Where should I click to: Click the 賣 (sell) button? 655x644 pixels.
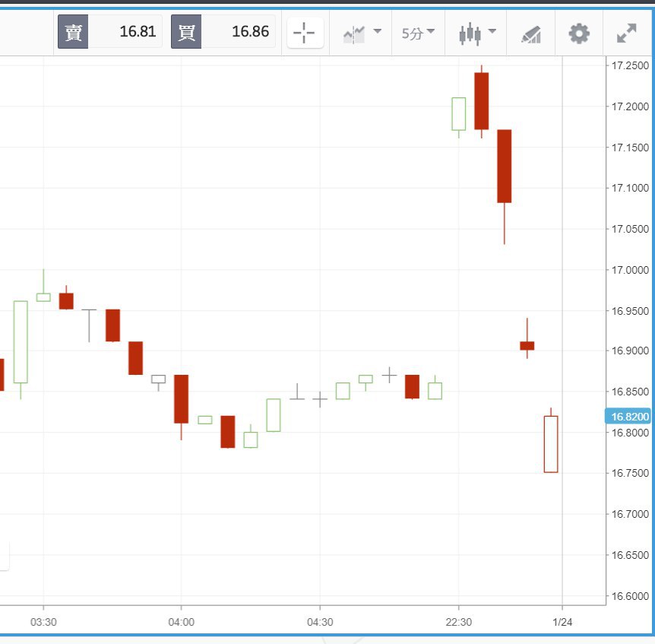pyautogui.click(x=73, y=32)
